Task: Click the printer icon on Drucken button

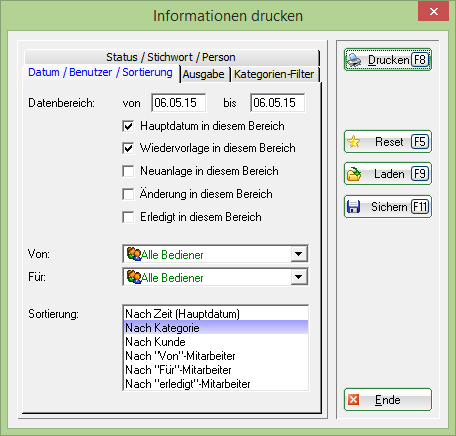Action: [354, 60]
